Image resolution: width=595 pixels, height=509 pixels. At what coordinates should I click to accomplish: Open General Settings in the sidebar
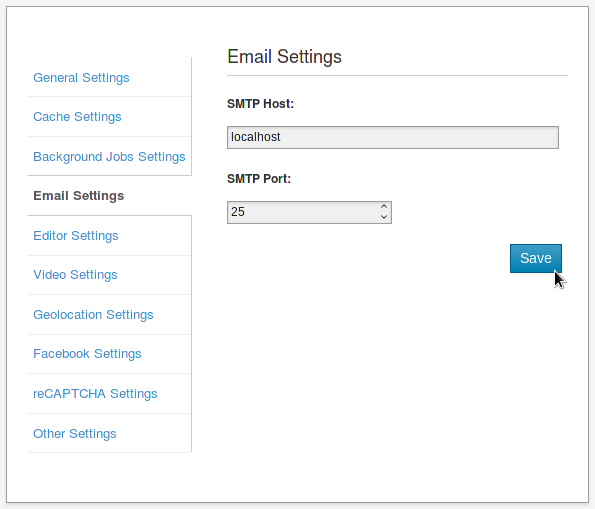[x=81, y=78]
